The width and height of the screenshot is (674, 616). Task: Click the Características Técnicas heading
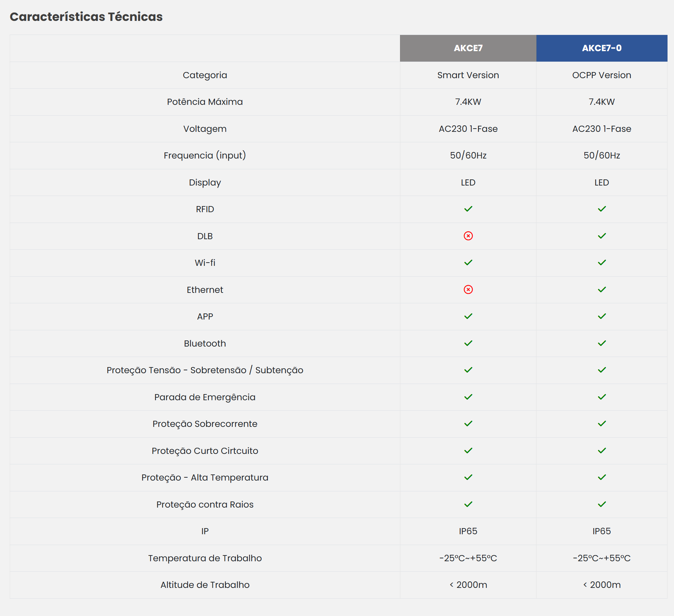tap(86, 17)
